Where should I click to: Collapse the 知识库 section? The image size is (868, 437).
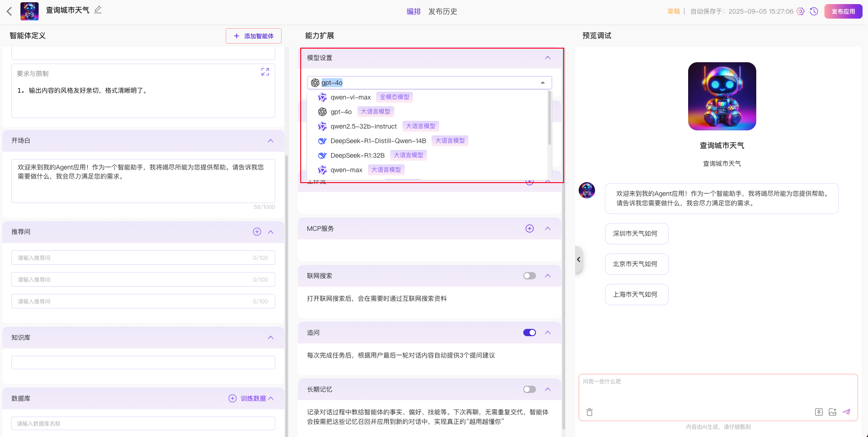point(271,338)
